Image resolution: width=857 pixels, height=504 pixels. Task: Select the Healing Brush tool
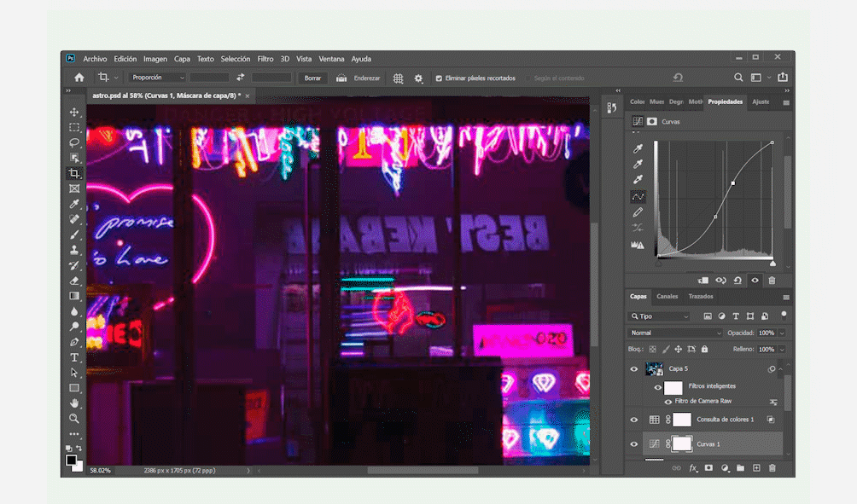click(74, 219)
